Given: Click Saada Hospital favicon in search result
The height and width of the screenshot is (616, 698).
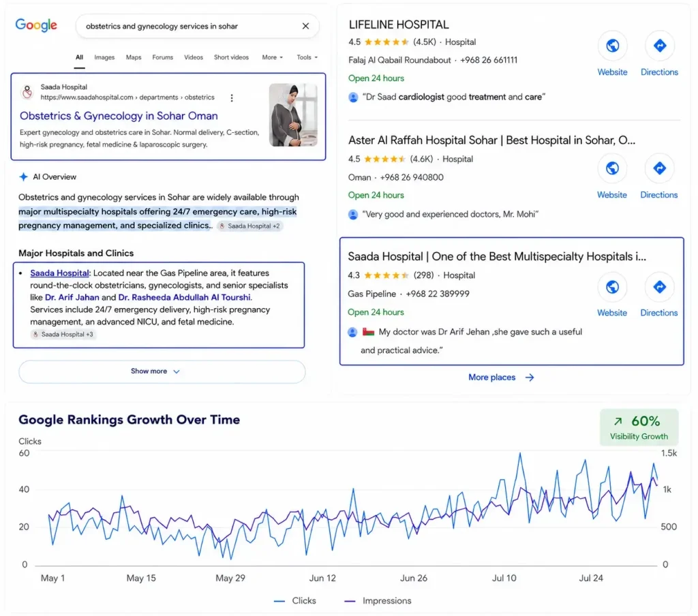Looking at the screenshot, I should [27, 92].
